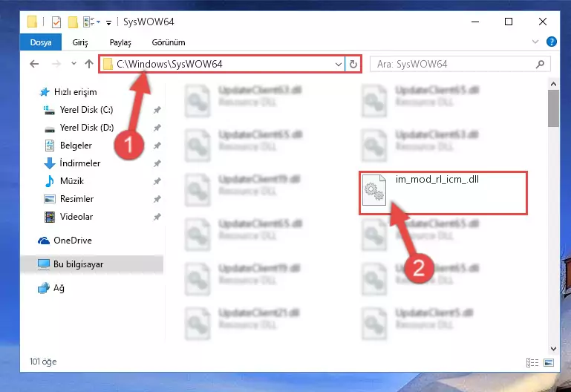Switch to large icons view
Screen dimensions: 571x392
[549, 362]
